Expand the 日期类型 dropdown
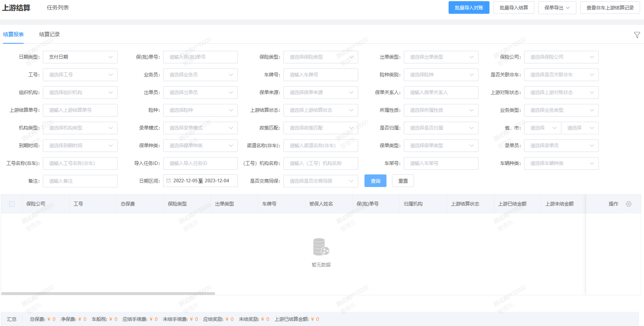This screenshot has height=326, width=644. coord(80,57)
